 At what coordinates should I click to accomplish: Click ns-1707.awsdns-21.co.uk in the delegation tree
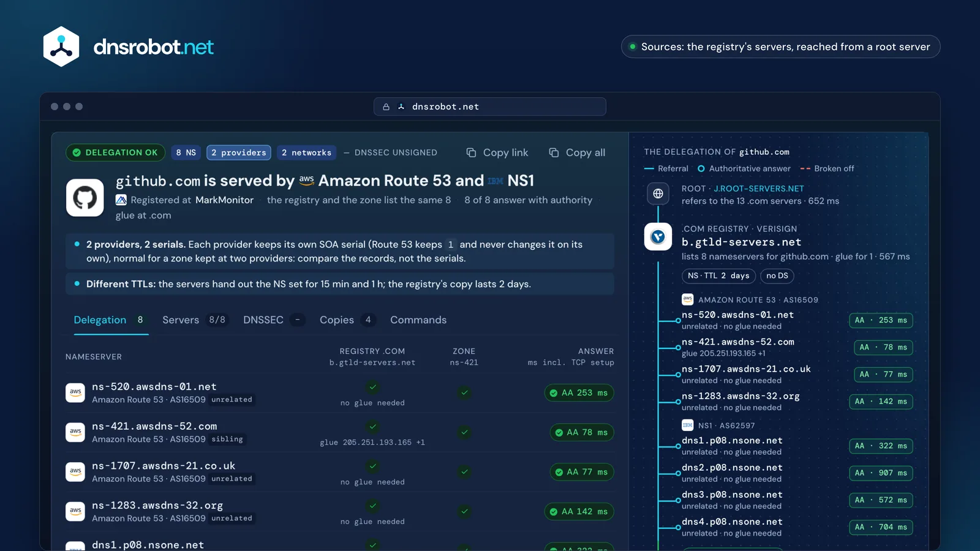(746, 369)
